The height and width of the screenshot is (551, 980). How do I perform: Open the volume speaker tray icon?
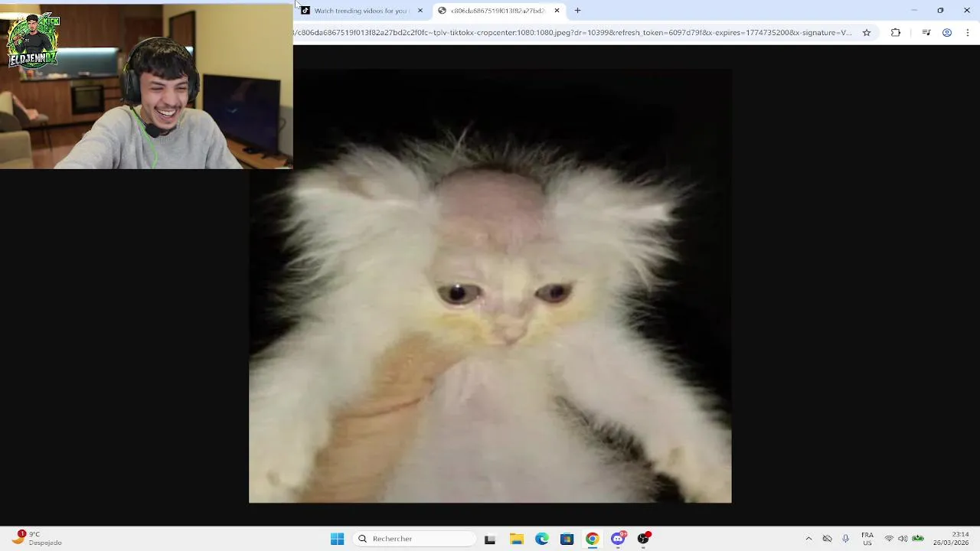pos(903,539)
